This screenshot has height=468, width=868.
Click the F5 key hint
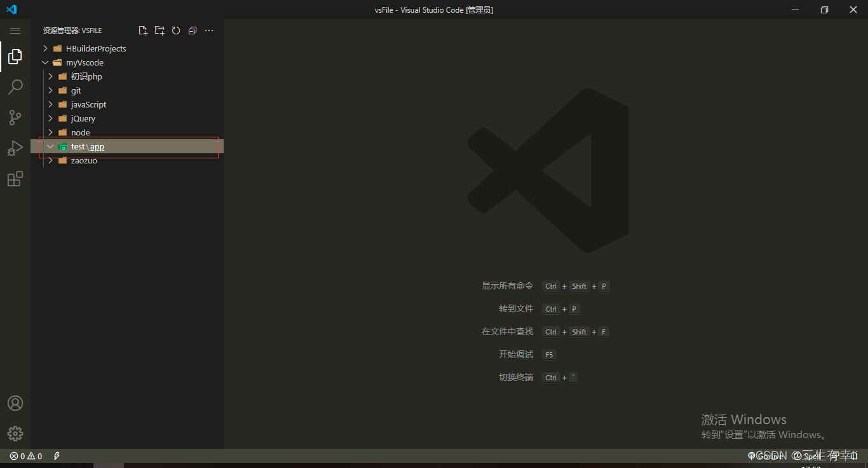pyautogui.click(x=550, y=355)
